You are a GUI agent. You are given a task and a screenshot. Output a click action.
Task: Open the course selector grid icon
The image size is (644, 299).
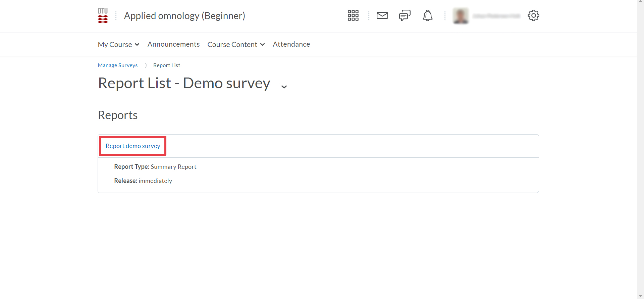(x=353, y=15)
